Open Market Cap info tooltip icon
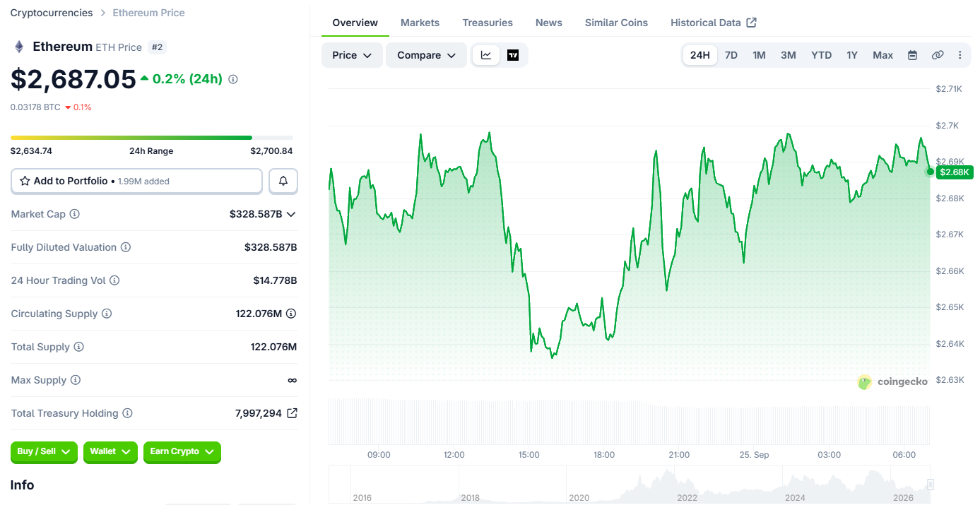 (x=75, y=214)
